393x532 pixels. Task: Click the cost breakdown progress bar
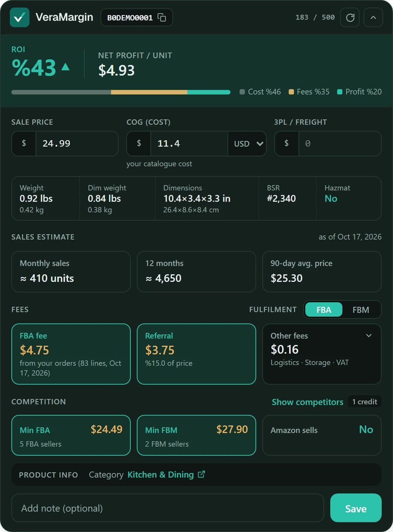point(121,92)
